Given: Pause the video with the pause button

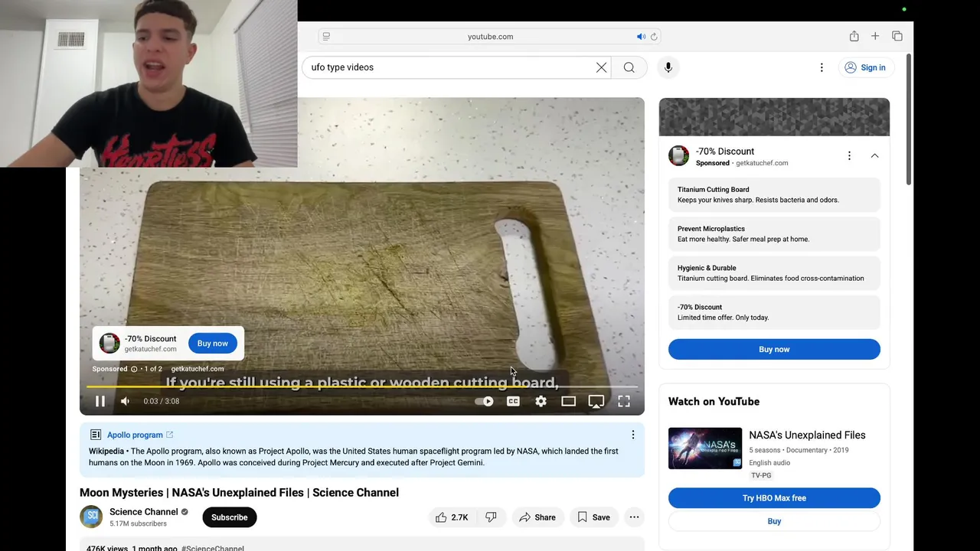Looking at the screenshot, I should 100,401.
